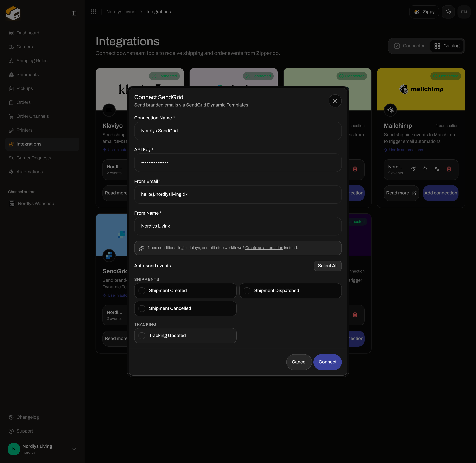Image resolution: width=476 pixels, height=463 pixels.
Task: Switch to the Connected tab
Action: click(410, 46)
